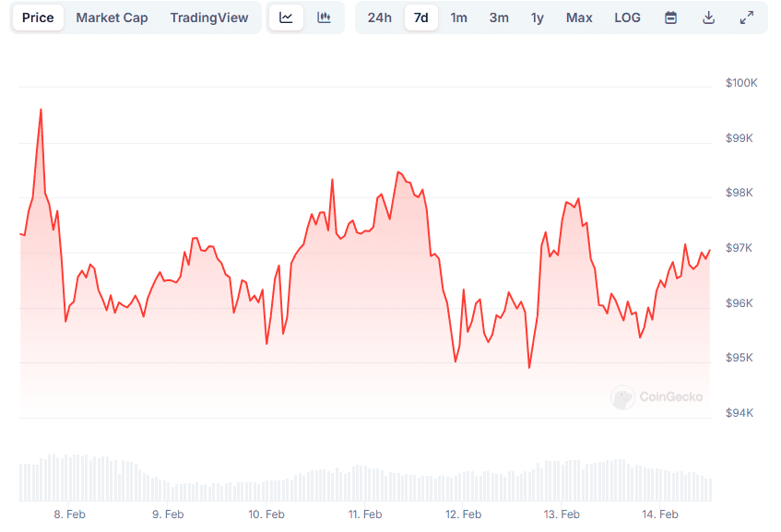
Task: Select the line chart icon
Action: click(286, 17)
